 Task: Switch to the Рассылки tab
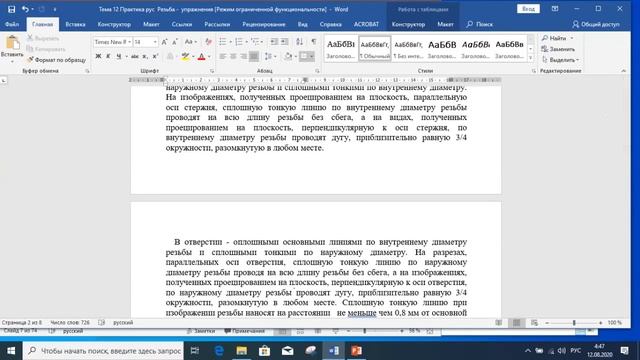click(x=217, y=24)
